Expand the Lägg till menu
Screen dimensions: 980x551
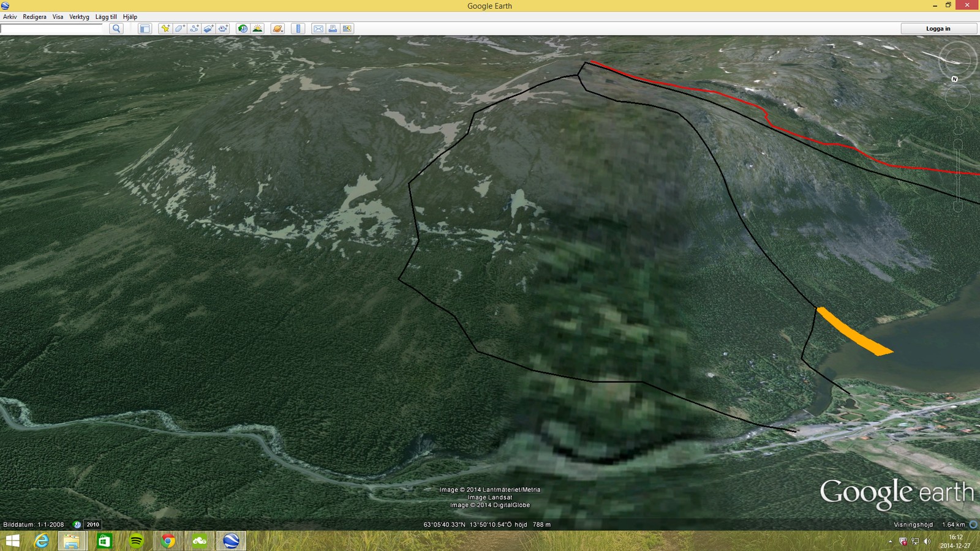click(x=106, y=17)
